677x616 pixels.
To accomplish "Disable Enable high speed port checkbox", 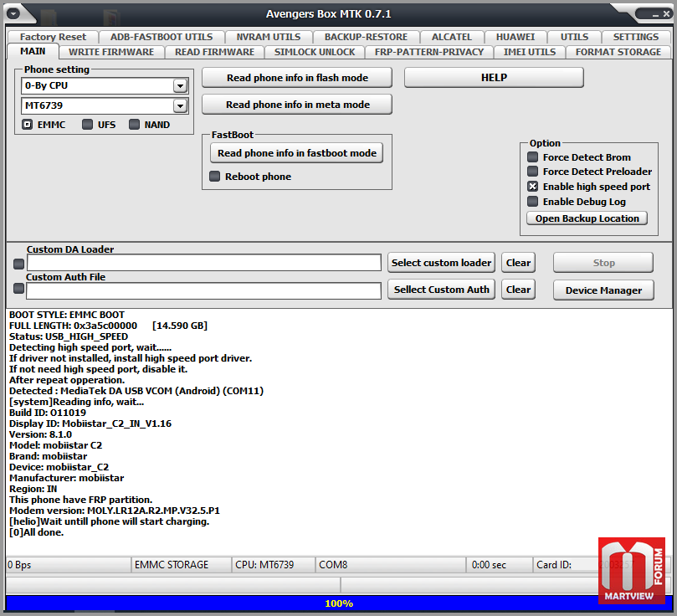I will (533, 187).
